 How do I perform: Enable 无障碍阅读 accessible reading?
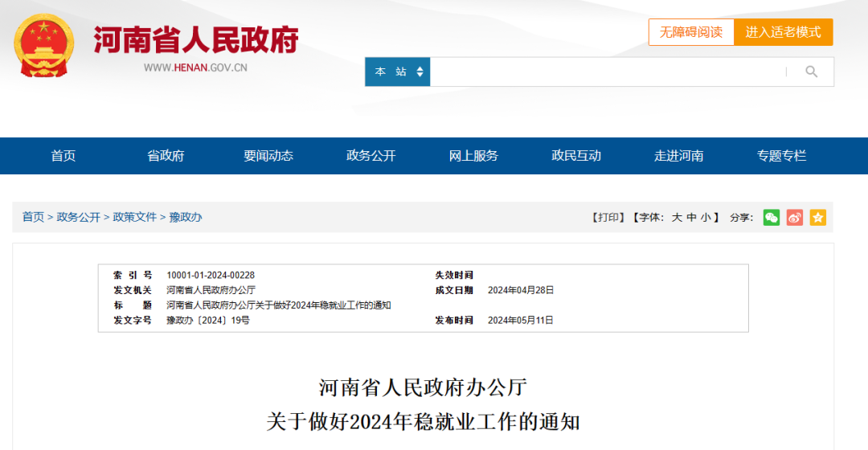click(x=691, y=32)
